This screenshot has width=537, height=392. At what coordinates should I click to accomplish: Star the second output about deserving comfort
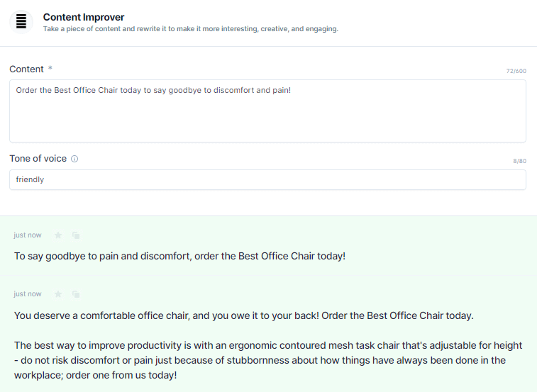click(58, 294)
